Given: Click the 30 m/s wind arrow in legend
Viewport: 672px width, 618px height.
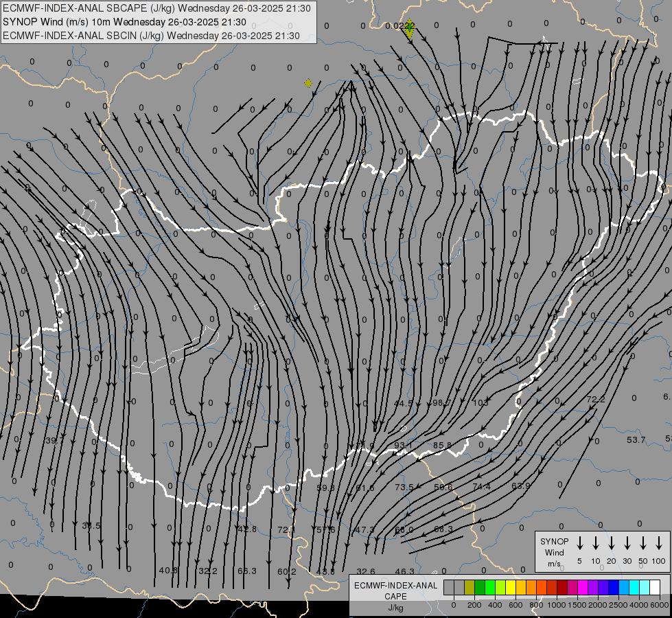Looking at the screenshot, I should point(627,543).
